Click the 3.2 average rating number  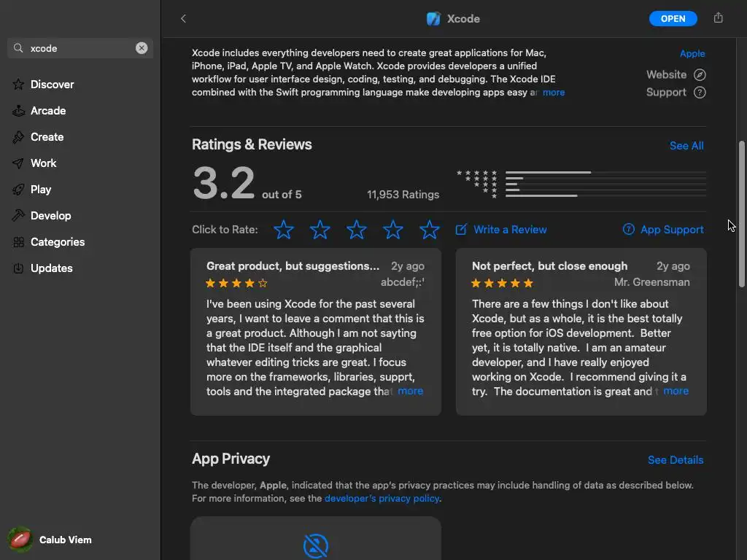pyautogui.click(x=223, y=183)
